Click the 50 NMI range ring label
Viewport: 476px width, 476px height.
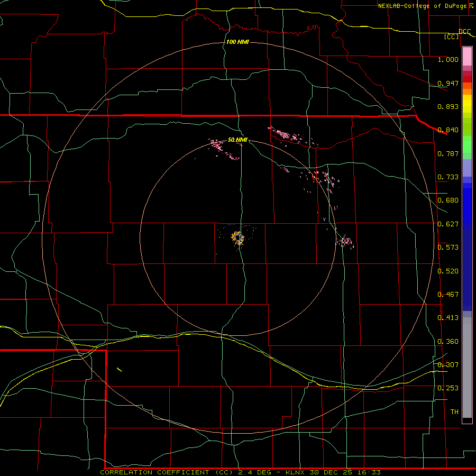(237, 140)
